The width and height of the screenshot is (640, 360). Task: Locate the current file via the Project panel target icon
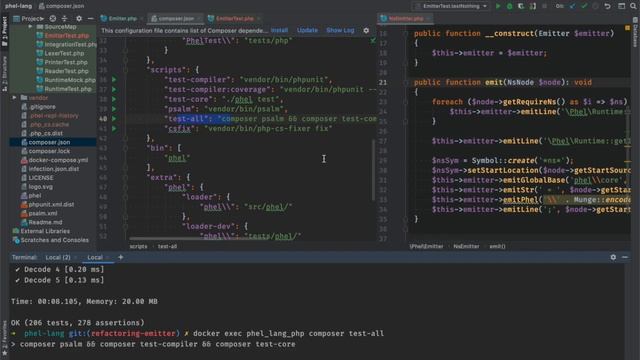coord(53,18)
